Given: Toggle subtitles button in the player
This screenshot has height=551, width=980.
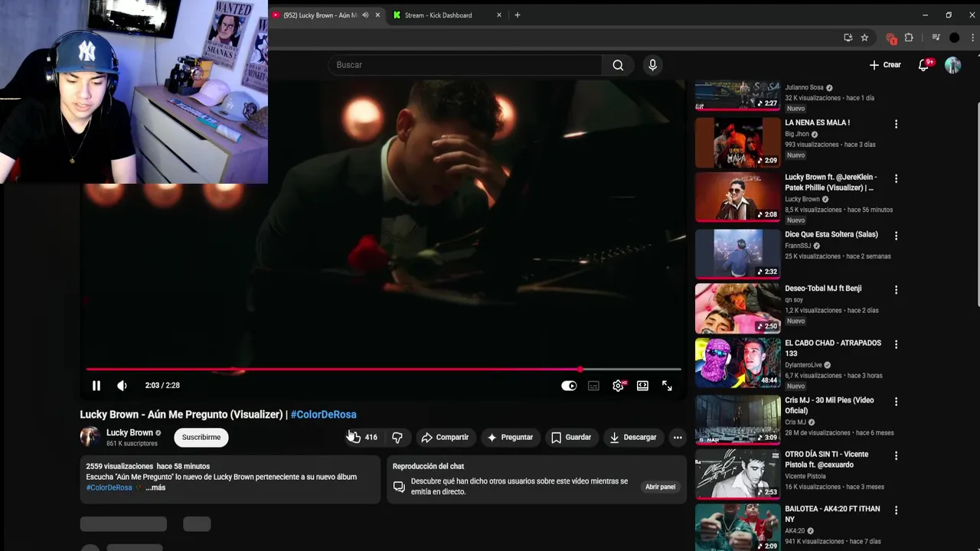Looking at the screenshot, I should click(x=593, y=386).
